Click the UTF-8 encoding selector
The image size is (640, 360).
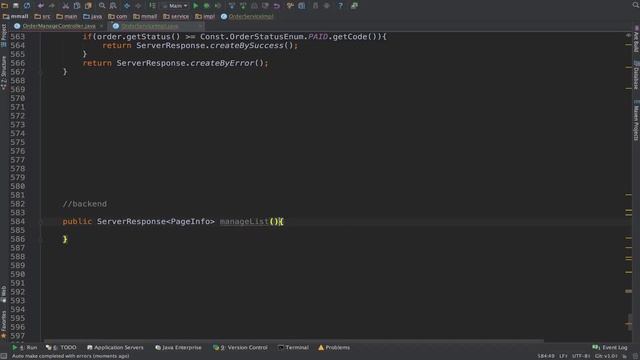[581, 356]
